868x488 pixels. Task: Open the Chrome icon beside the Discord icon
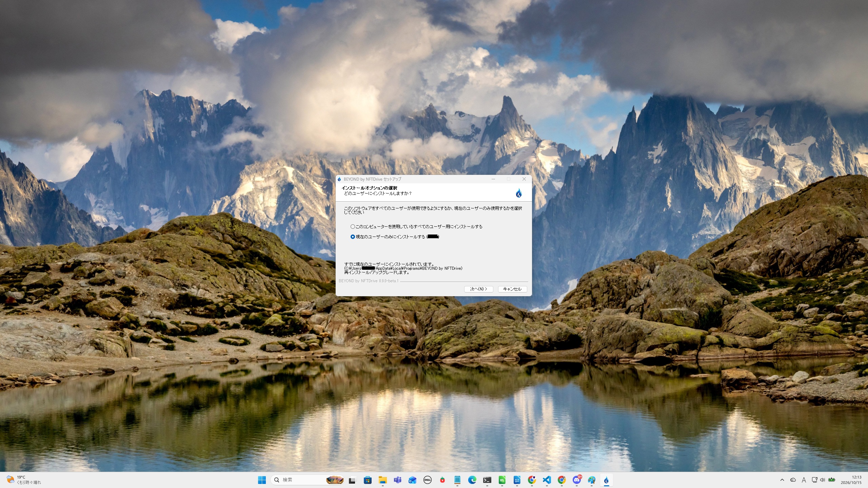562,480
